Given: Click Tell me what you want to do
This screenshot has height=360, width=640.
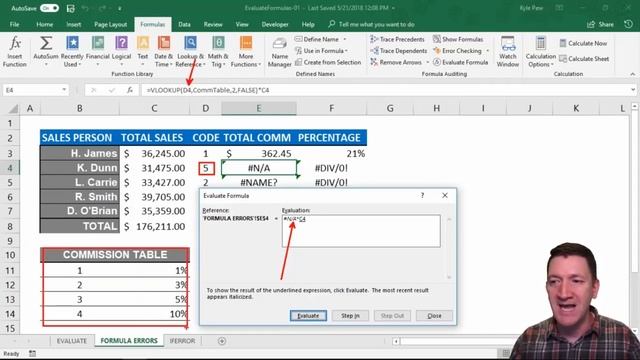Looking at the screenshot, I should (x=371, y=24).
